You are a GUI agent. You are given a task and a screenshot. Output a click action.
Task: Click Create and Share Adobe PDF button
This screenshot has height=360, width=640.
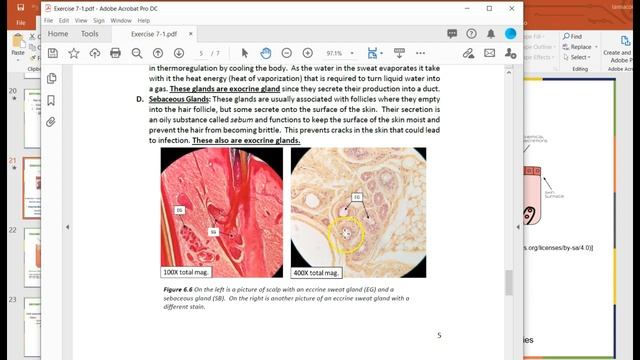[x=622, y=49]
